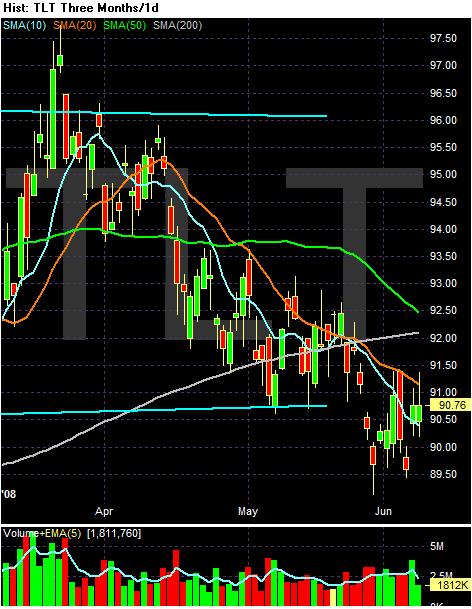Click the Jun date axis label
This screenshot has height=609, width=472.
pyautogui.click(x=383, y=511)
